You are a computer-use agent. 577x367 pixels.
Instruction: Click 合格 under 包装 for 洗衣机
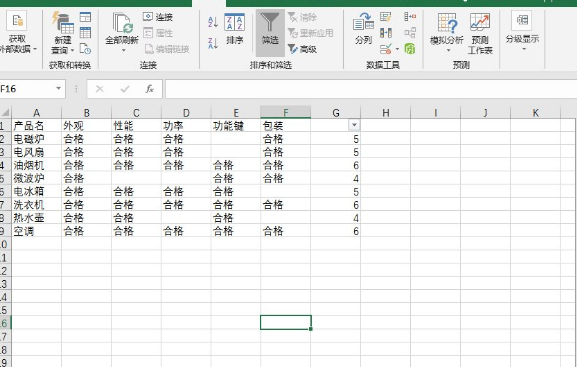coord(286,205)
